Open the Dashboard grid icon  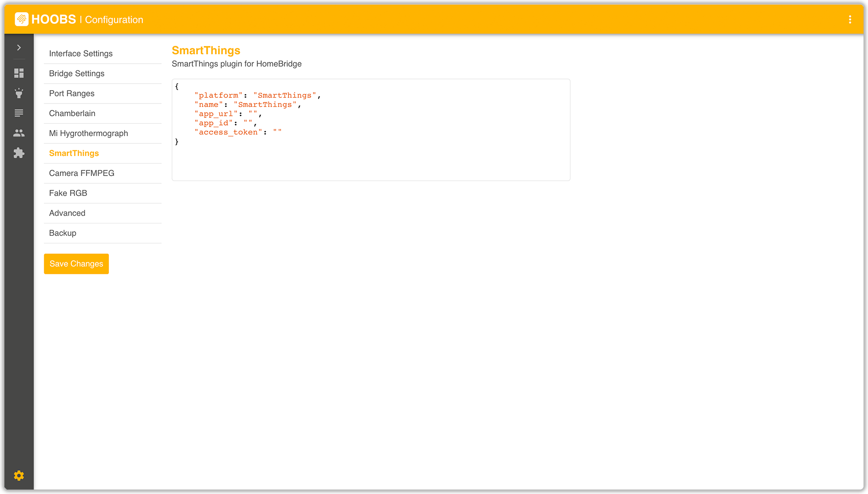pyautogui.click(x=19, y=73)
